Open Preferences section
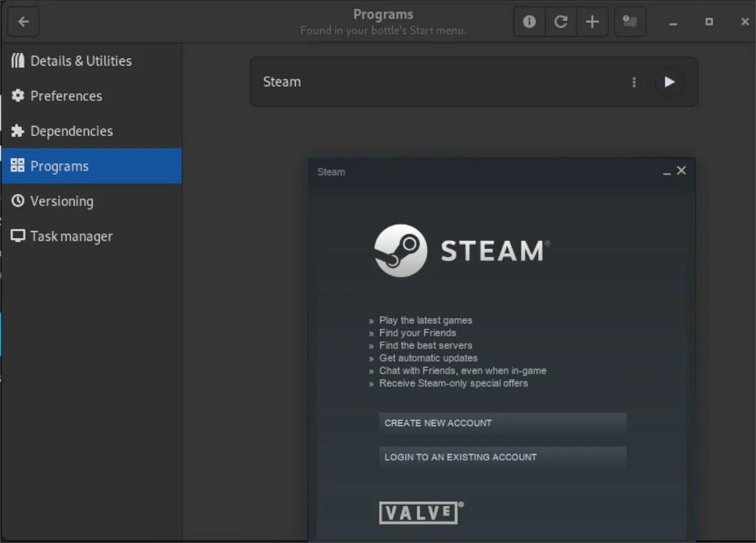 click(x=91, y=96)
